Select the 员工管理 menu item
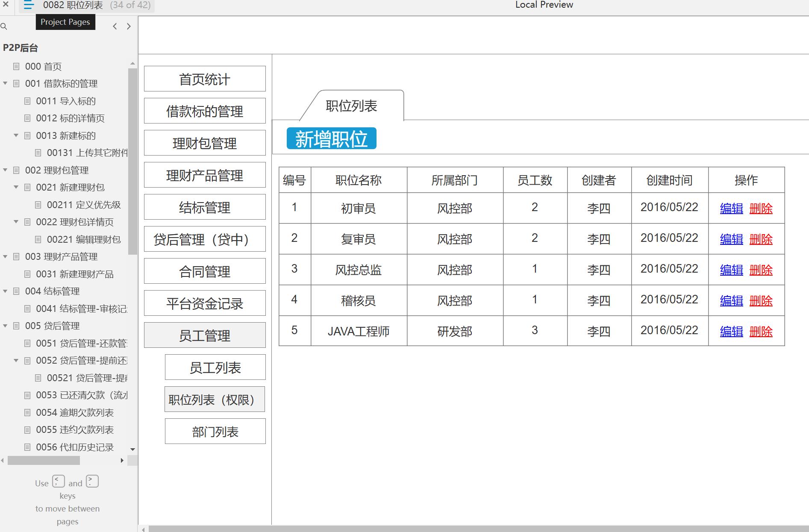The image size is (809, 532). pos(205,335)
